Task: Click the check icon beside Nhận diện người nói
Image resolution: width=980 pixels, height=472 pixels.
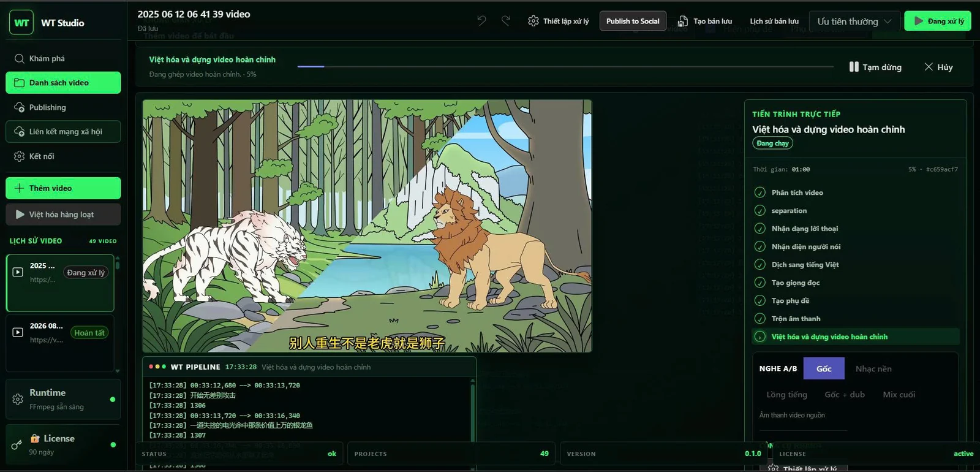Action: coord(760,247)
